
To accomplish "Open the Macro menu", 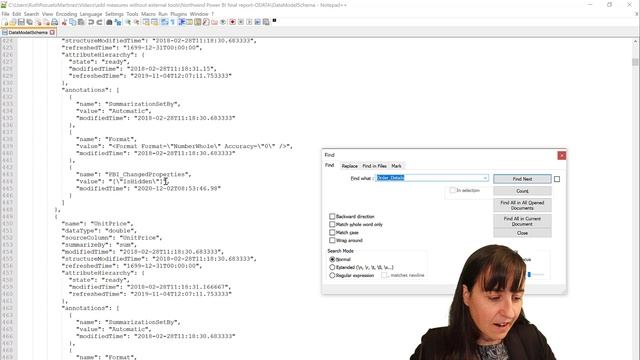I will coord(148,14).
